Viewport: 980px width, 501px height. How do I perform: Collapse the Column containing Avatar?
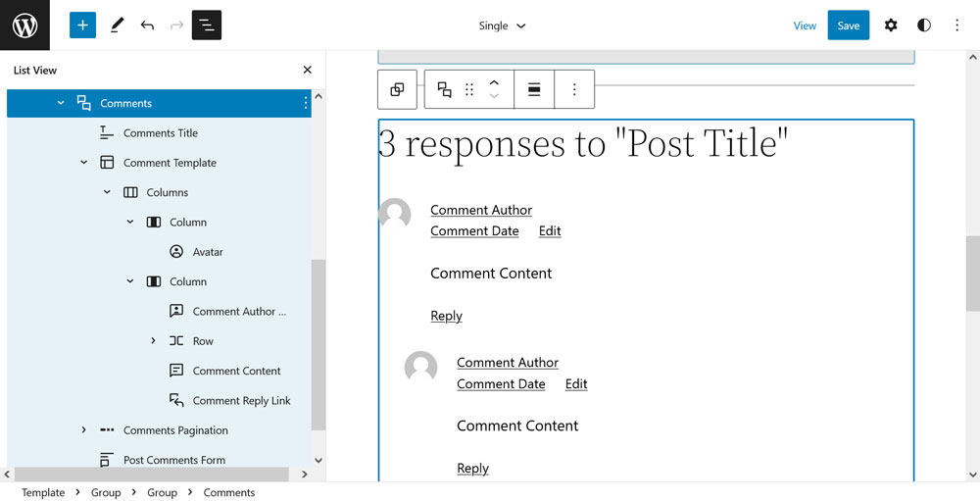[130, 222]
